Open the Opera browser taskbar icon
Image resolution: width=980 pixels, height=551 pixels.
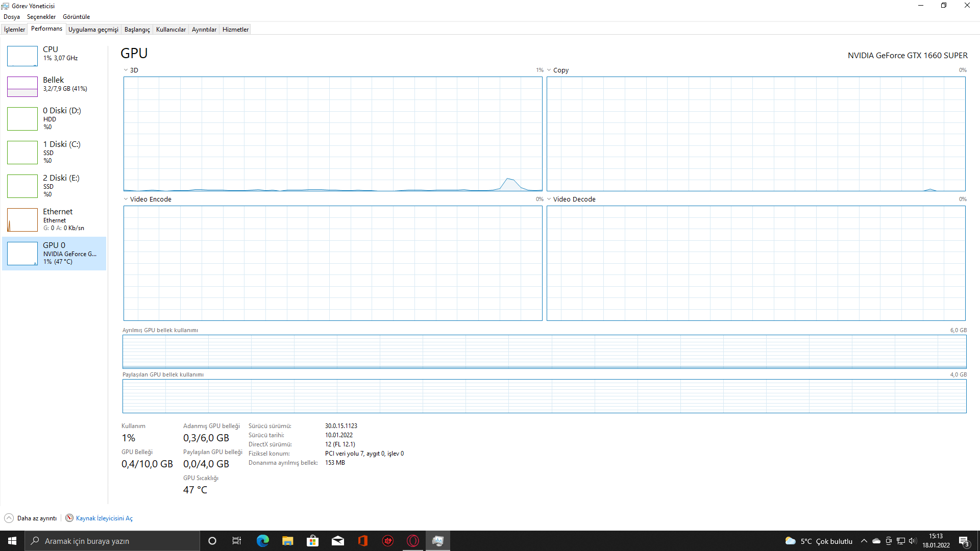413,541
